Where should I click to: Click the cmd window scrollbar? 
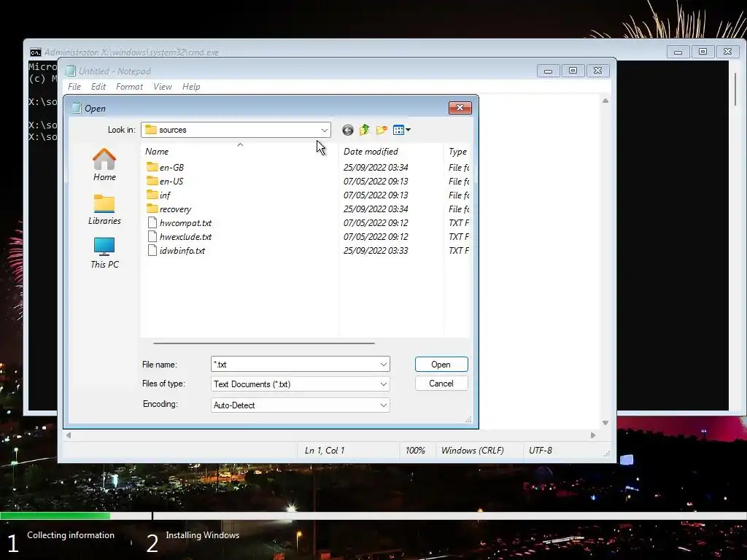[x=735, y=90]
